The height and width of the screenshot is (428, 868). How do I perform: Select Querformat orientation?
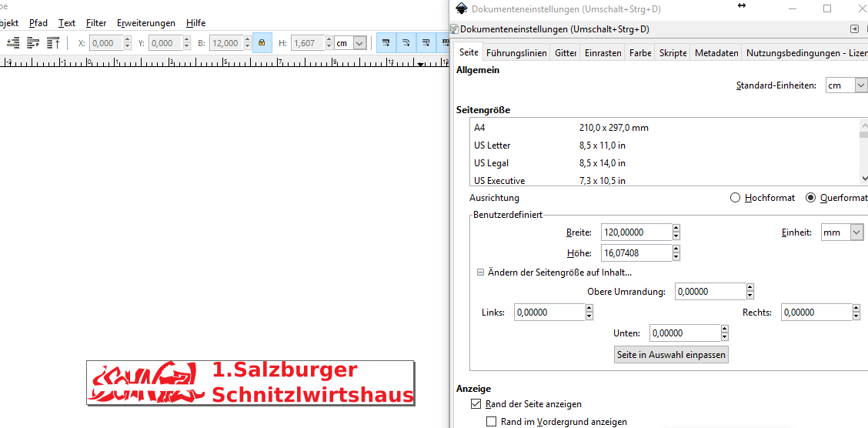pos(810,198)
